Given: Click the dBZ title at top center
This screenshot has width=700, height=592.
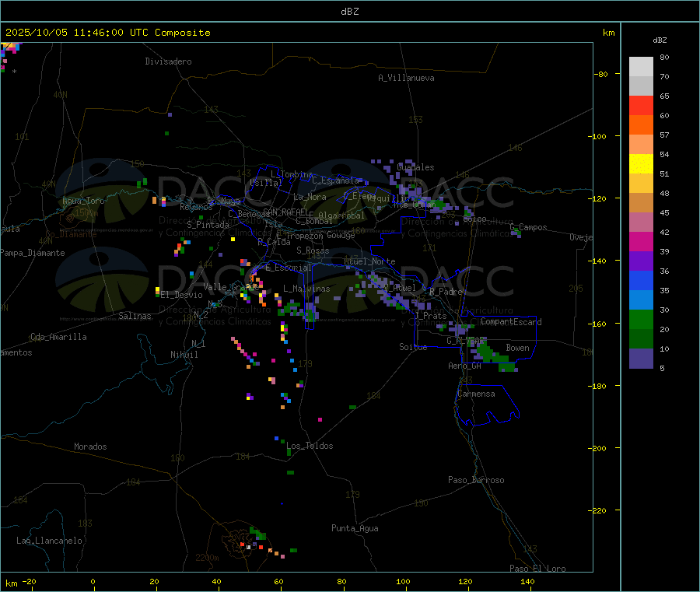Looking at the screenshot, I should click(x=349, y=12).
